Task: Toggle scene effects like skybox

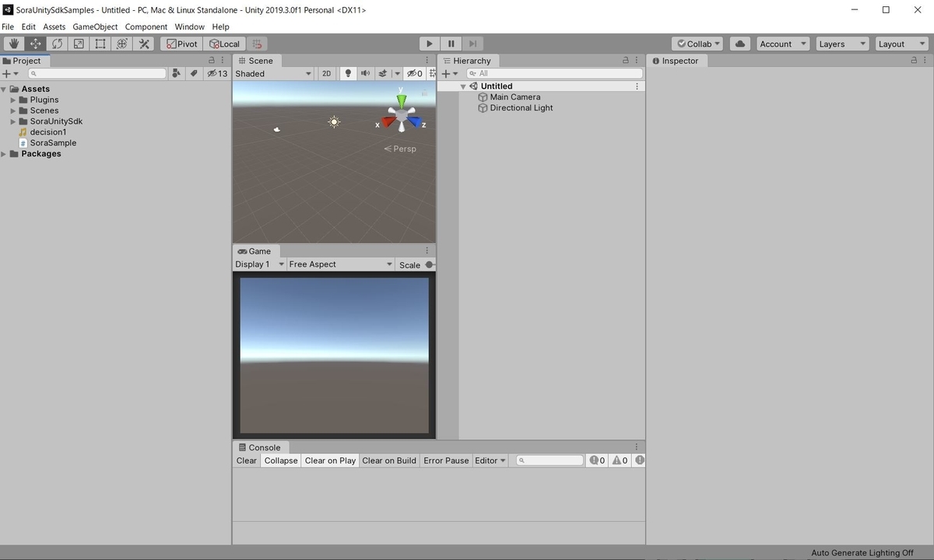Action: pyautogui.click(x=382, y=73)
